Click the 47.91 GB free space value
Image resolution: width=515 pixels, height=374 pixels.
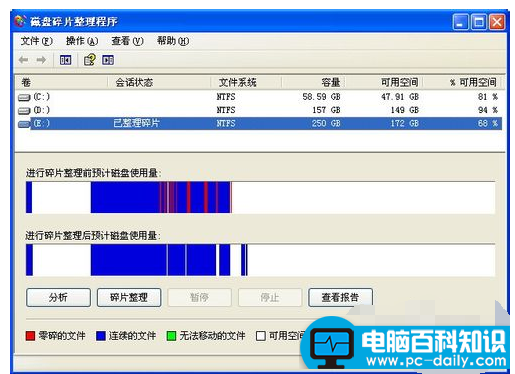coord(400,97)
